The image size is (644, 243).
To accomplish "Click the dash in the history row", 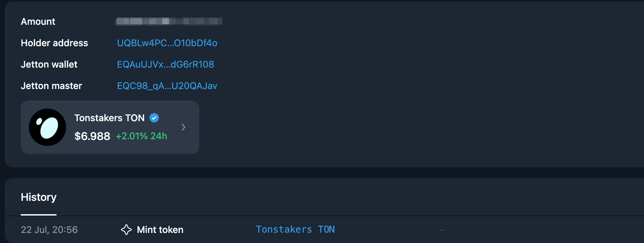I will point(442,230).
